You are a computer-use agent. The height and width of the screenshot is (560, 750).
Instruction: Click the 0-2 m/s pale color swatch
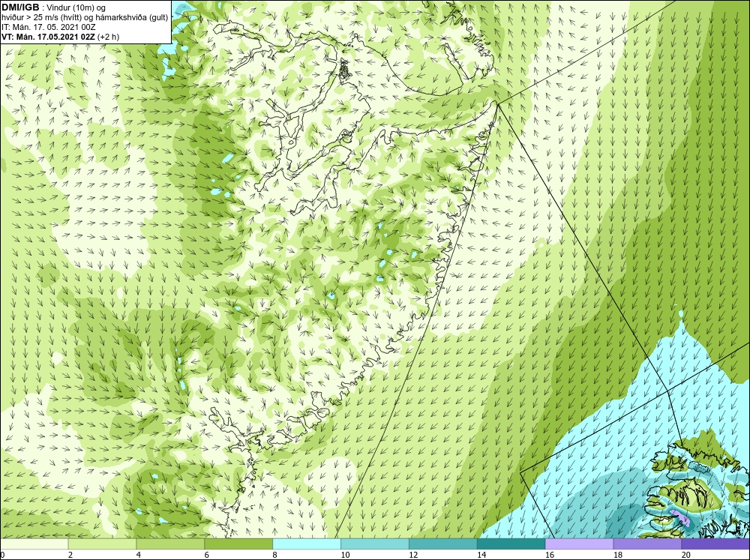point(34,544)
